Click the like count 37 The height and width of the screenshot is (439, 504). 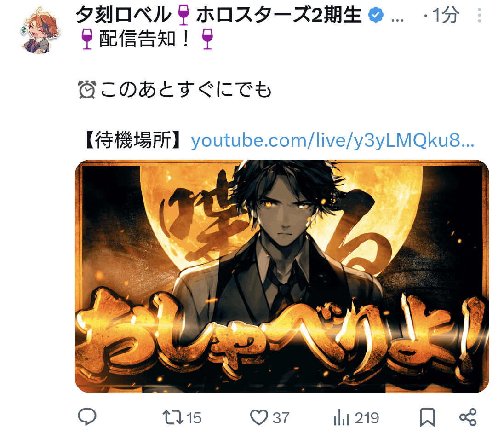pyautogui.click(x=281, y=418)
